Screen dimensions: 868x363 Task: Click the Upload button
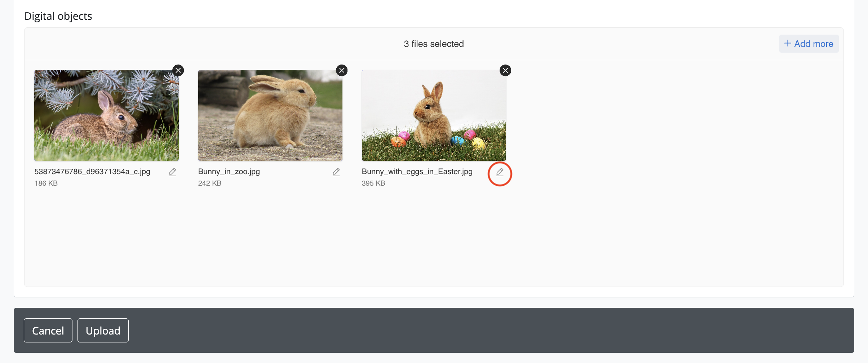pyautogui.click(x=103, y=330)
